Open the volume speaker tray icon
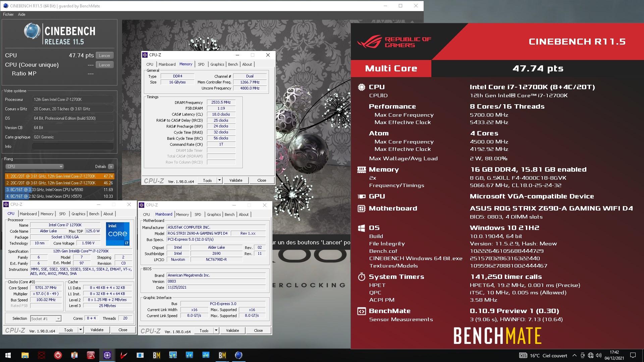This screenshot has height=362, width=644. tap(598, 356)
